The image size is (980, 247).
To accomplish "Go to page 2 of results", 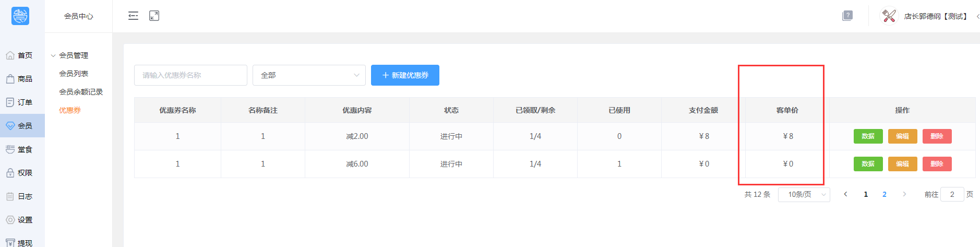I will 884,194.
